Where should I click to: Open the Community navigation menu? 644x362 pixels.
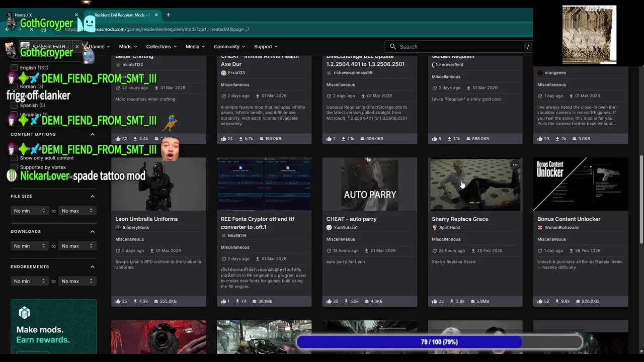(230, 46)
